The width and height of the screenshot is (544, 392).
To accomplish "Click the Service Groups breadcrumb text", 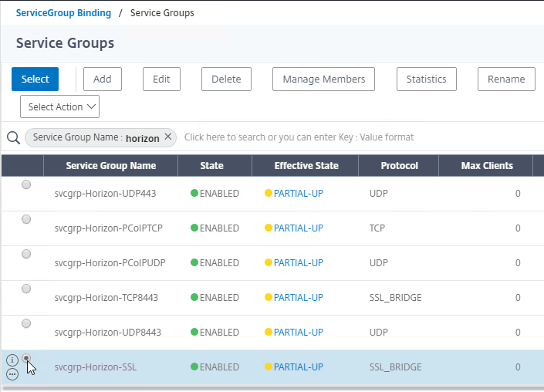I will coord(162,13).
